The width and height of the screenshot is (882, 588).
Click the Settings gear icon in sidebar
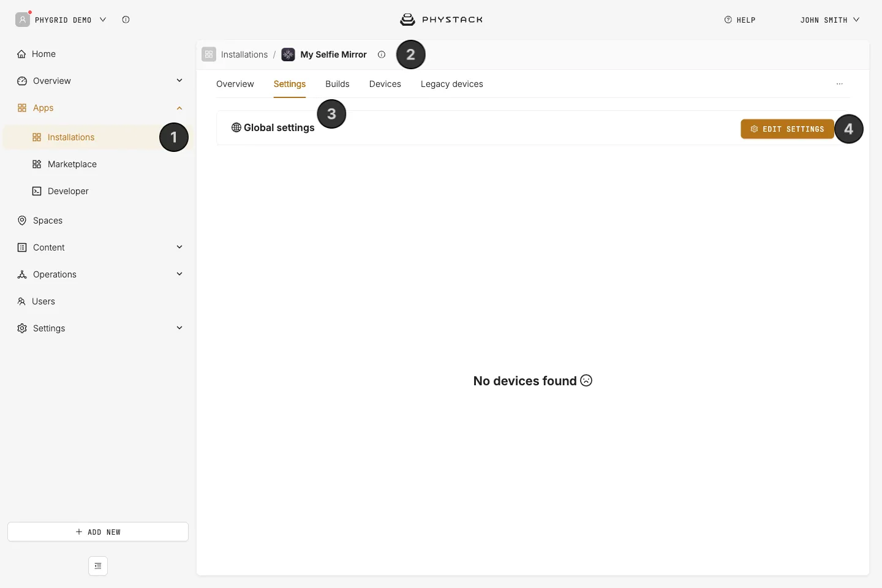coord(22,328)
